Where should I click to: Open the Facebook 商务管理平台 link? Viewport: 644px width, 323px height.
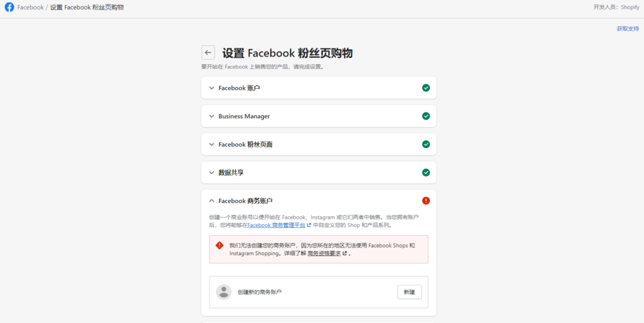(276, 226)
